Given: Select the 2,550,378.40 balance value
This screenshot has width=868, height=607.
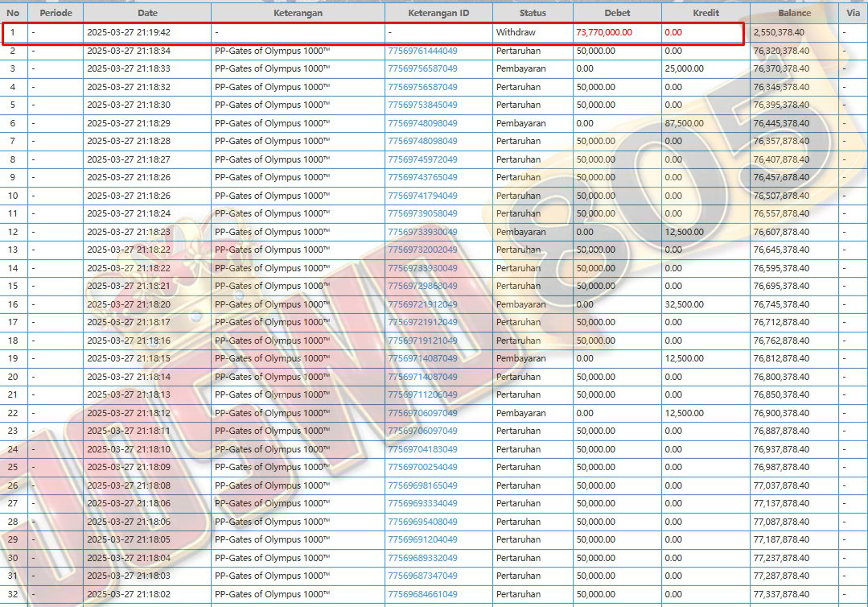Looking at the screenshot, I should click(779, 32).
